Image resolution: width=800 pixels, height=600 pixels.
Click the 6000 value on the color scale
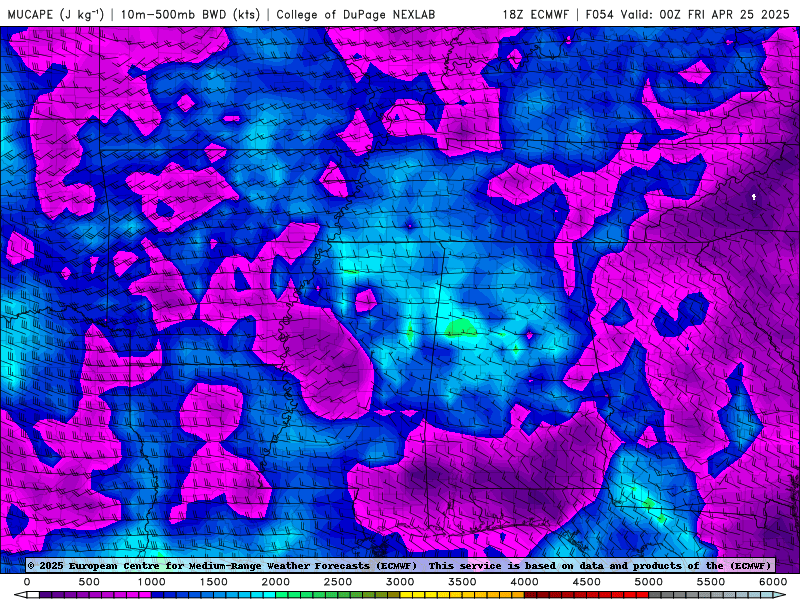773,582
